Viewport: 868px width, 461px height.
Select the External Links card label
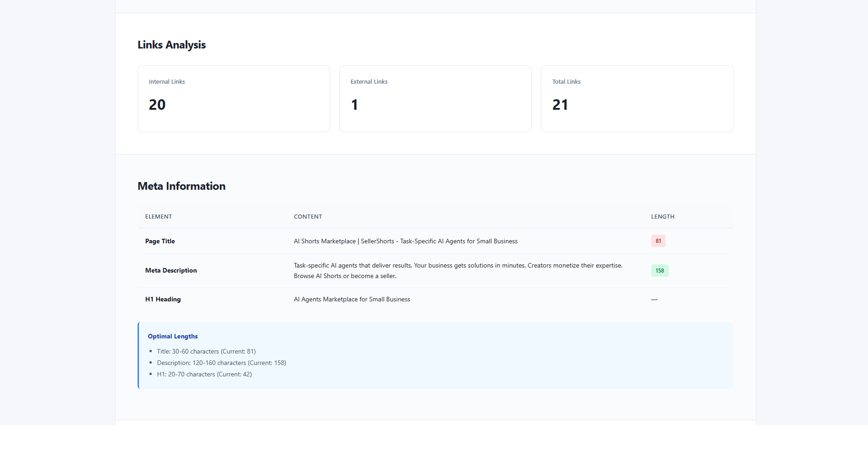pyautogui.click(x=369, y=82)
